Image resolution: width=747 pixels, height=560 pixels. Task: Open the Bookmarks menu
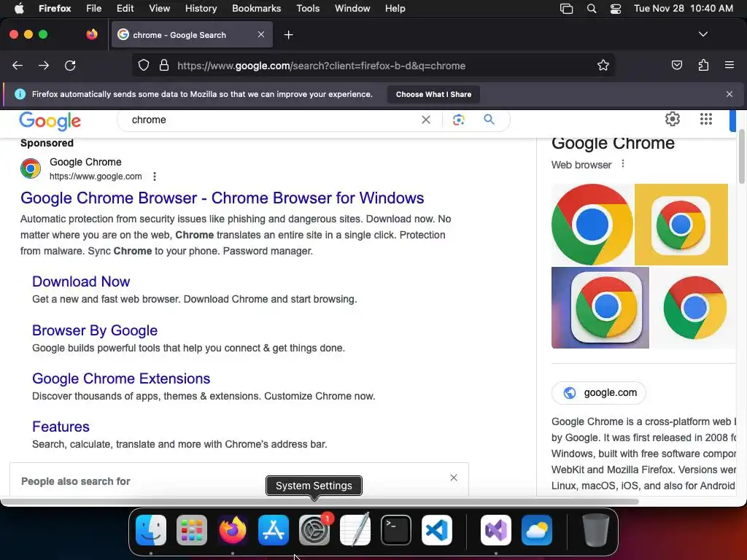click(256, 9)
